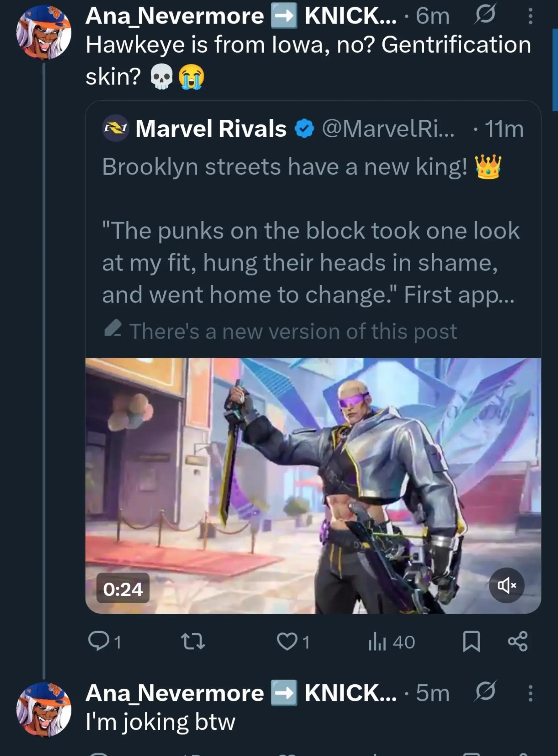The width and height of the screenshot is (558, 756).
Task: Open the three-dot menu of the 5m post
Action: pos(530,693)
